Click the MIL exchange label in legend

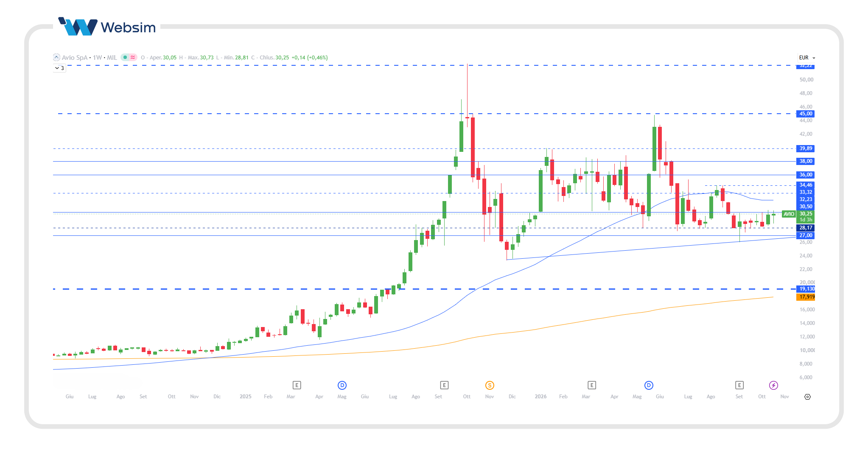[112, 58]
